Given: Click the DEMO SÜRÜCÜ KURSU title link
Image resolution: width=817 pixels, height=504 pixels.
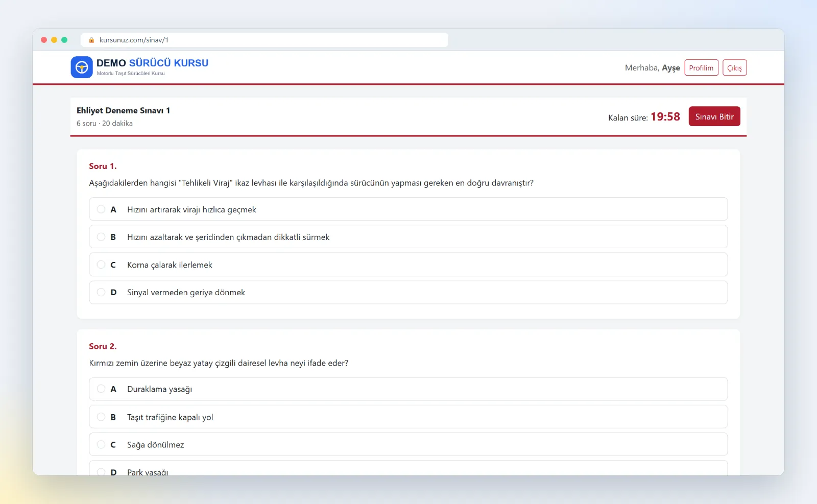Looking at the screenshot, I should coord(152,63).
